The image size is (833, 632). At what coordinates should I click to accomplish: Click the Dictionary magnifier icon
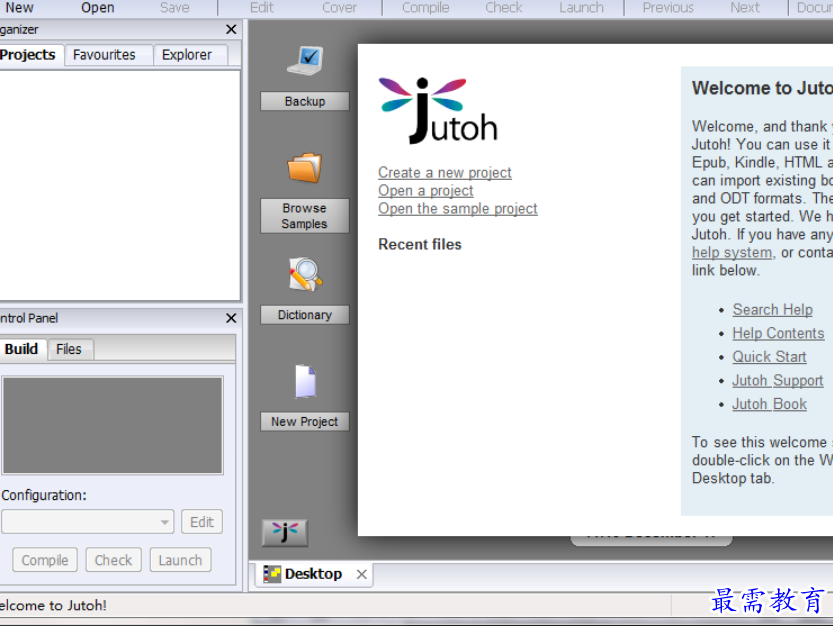[305, 274]
